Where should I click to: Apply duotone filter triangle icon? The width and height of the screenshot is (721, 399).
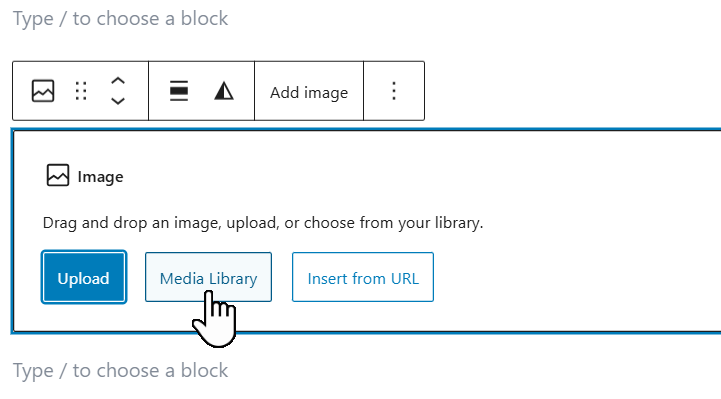(x=224, y=91)
